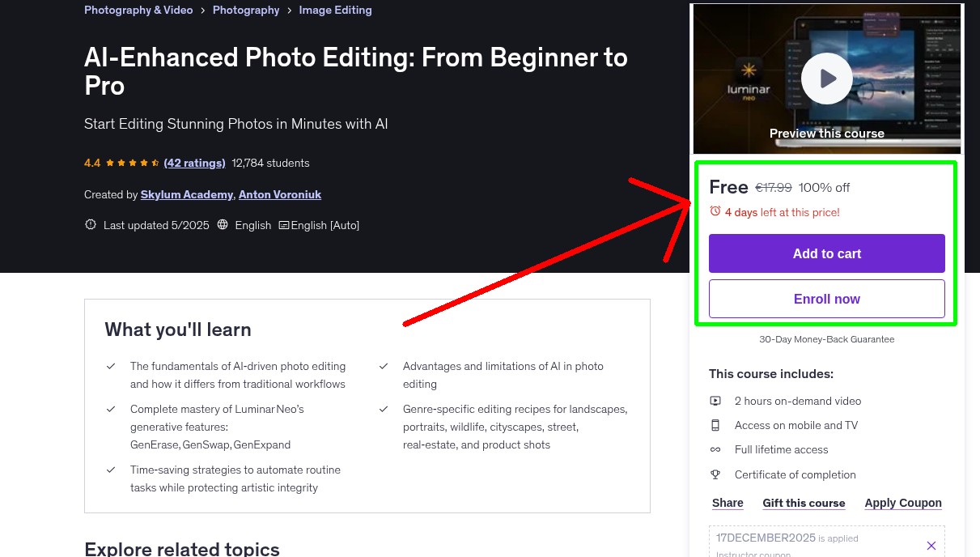
Task: Click the globe language icon
Action: coord(222,225)
